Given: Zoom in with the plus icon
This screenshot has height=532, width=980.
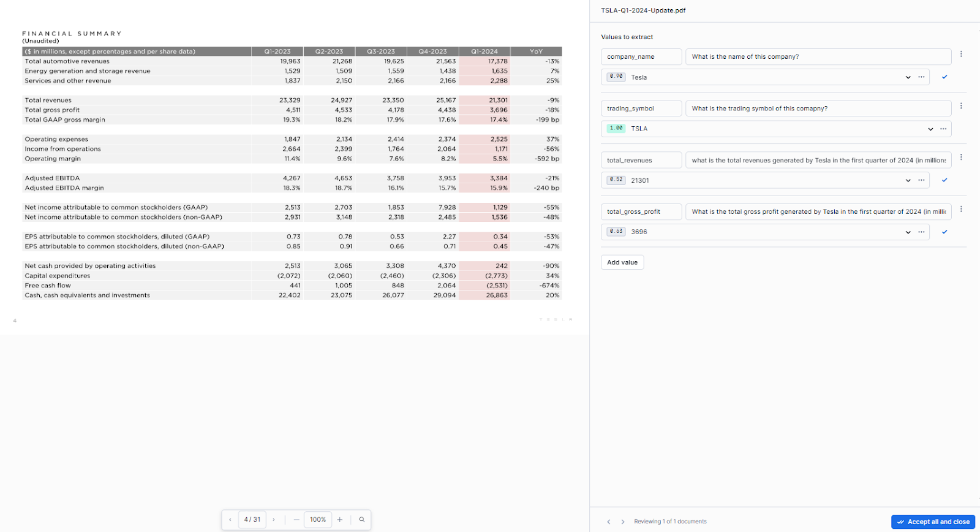Looking at the screenshot, I should pyautogui.click(x=340, y=520).
